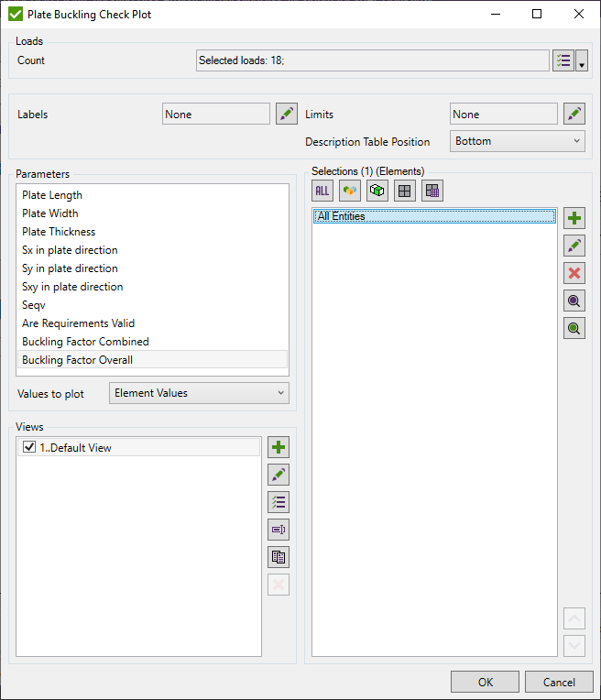Image resolution: width=601 pixels, height=700 pixels.
Task: Open the Description Table Position dropdown
Action: tap(518, 141)
